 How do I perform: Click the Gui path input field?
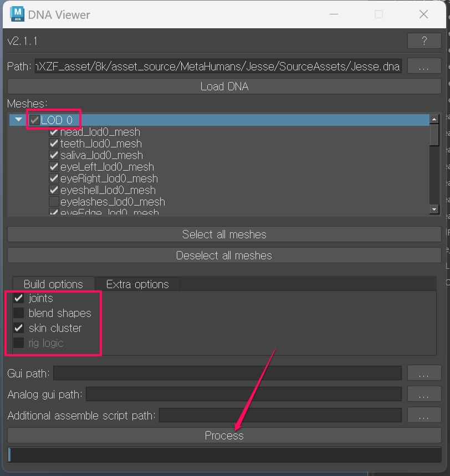click(x=222, y=373)
